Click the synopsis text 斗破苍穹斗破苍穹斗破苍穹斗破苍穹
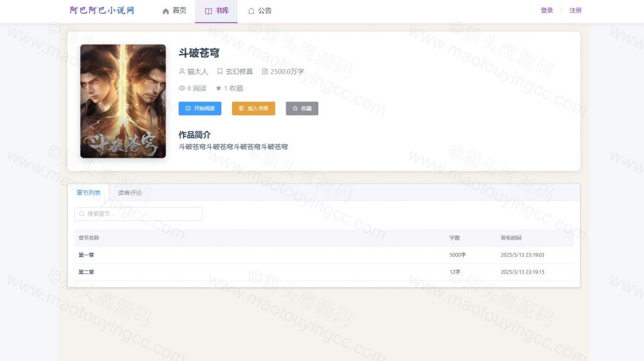This screenshot has height=361, width=644. (x=233, y=147)
